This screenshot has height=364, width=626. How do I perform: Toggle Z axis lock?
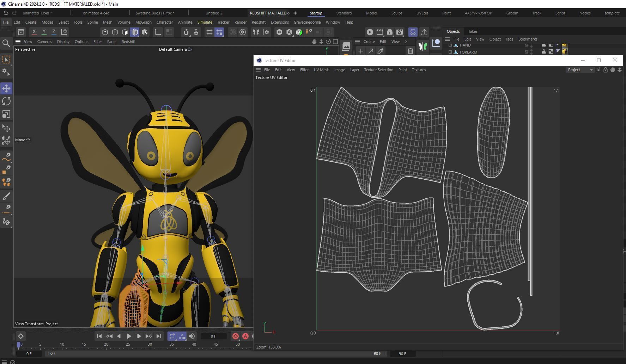coord(54,32)
